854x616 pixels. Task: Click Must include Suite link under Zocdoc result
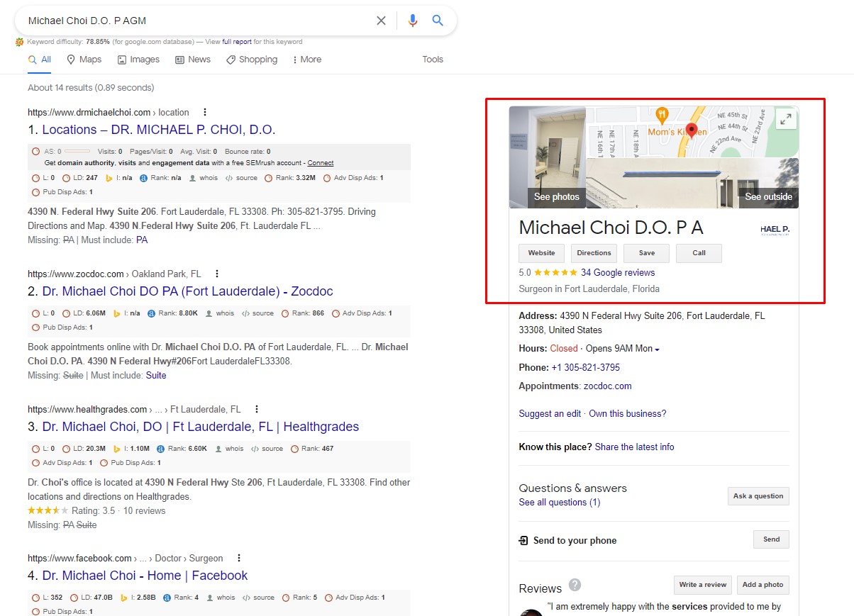point(156,376)
